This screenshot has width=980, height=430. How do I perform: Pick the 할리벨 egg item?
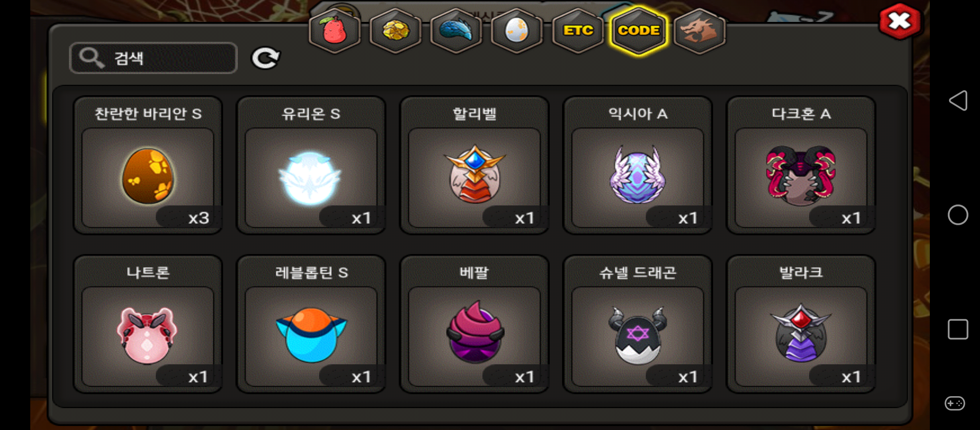coord(474,165)
